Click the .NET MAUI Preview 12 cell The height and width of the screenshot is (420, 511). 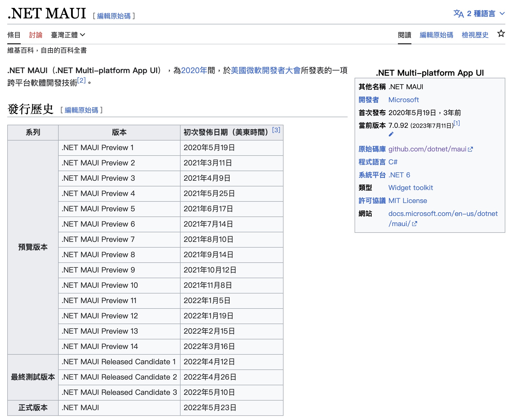click(x=119, y=316)
